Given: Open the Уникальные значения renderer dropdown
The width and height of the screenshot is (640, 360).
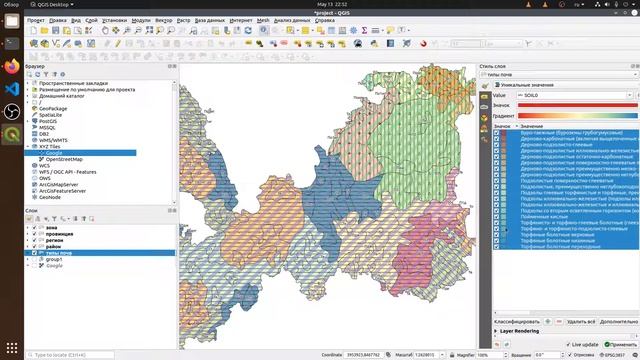Looking at the screenshot, I should tap(566, 85).
